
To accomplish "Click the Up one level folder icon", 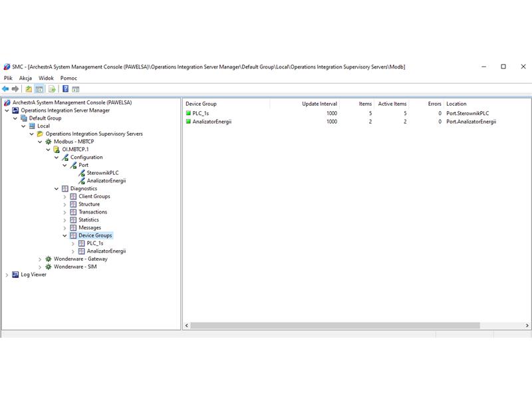I will coord(29,89).
